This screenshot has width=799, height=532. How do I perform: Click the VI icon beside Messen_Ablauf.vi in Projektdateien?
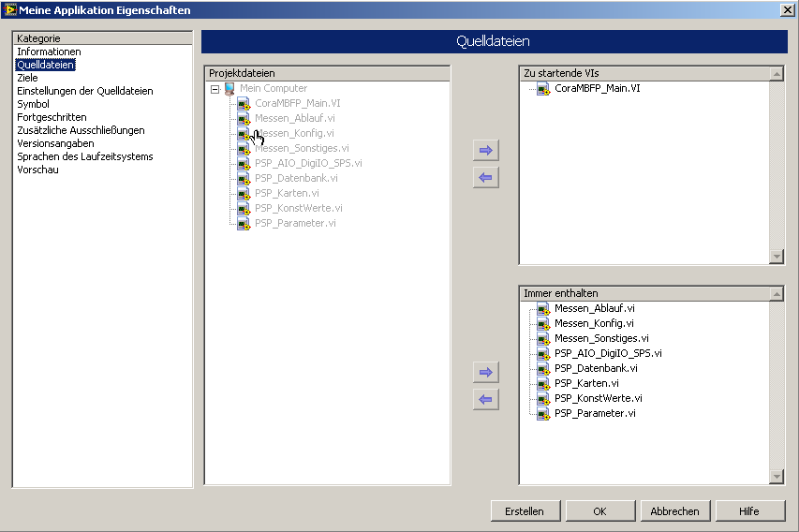tap(244, 119)
